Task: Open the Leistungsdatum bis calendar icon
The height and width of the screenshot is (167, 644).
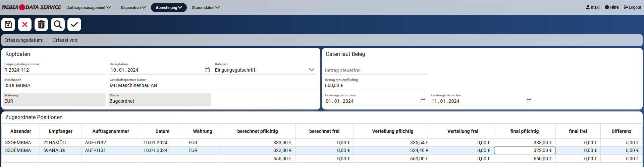Action: [529, 101]
